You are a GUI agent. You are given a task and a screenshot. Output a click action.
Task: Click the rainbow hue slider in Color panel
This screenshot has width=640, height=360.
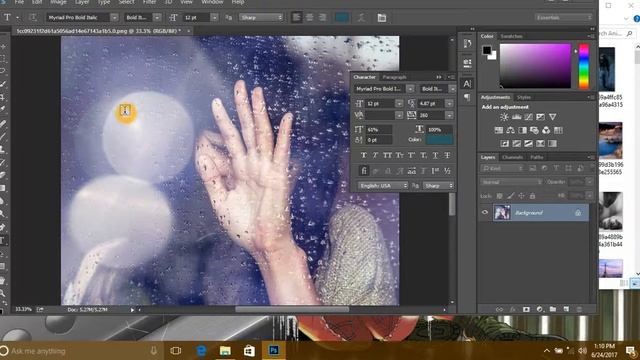click(584, 66)
